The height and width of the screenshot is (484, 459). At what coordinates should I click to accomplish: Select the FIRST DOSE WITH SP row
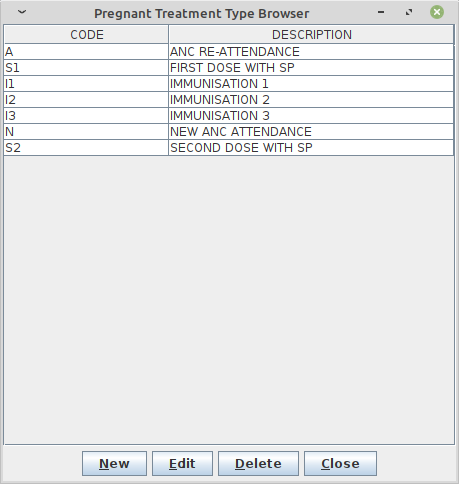(229, 68)
